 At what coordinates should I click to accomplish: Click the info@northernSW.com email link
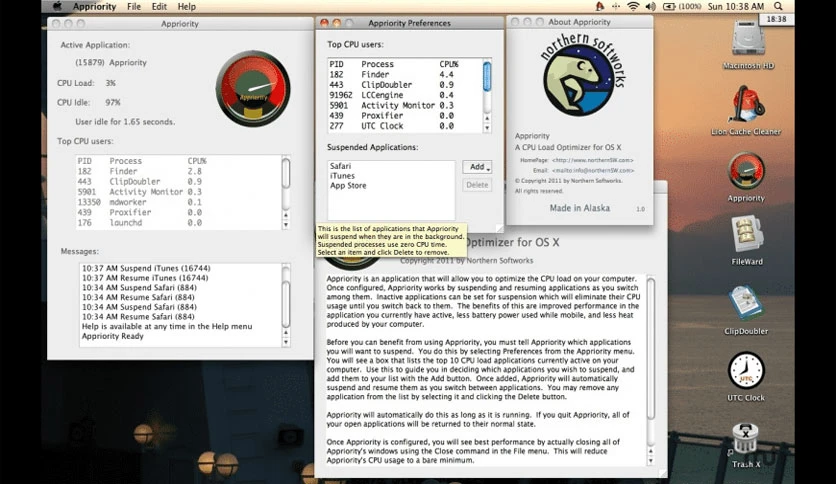(593, 171)
